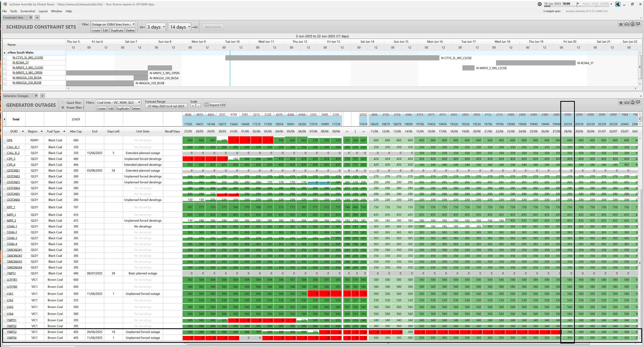The image size is (644, 347).
Task: Close the Generator Outages tab
Action: 36,96
